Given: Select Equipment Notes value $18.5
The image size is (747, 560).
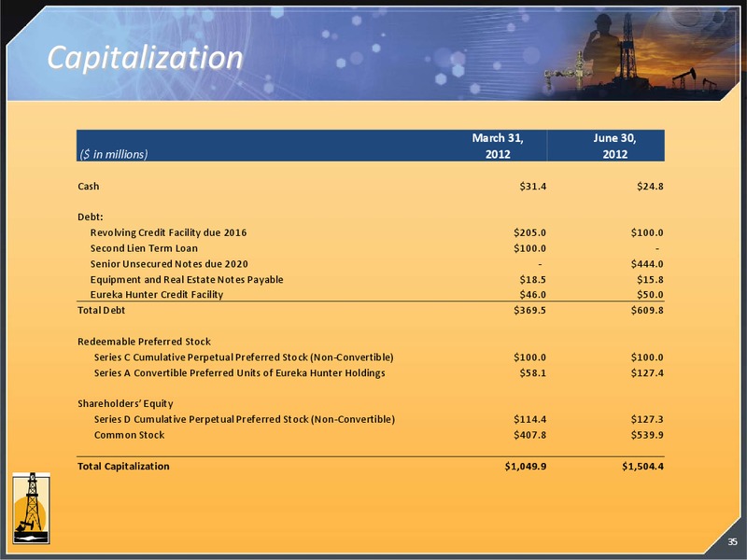Looking at the screenshot, I should pyautogui.click(x=533, y=279).
